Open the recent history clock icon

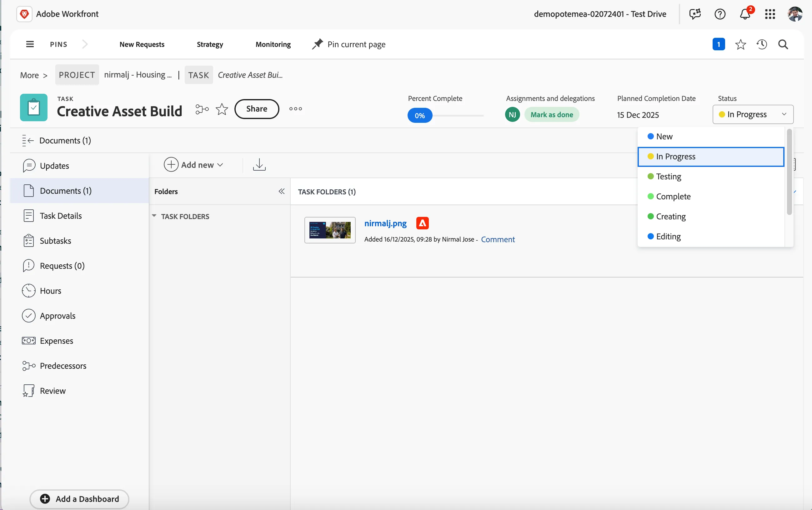tap(762, 44)
